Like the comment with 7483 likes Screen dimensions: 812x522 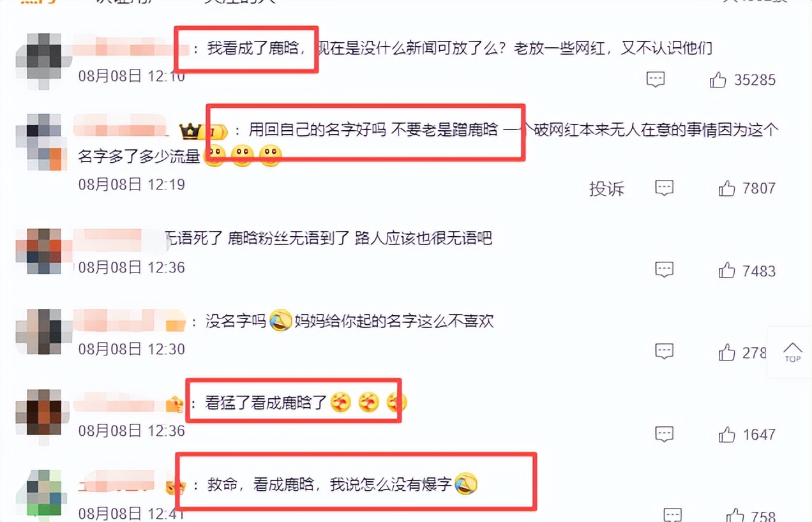(x=727, y=271)
